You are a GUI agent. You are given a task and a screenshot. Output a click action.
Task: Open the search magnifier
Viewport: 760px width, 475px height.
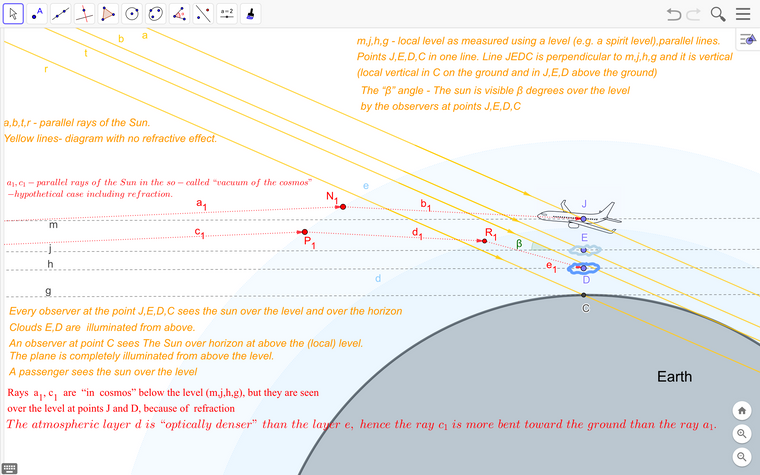click(x=718, y=14)
